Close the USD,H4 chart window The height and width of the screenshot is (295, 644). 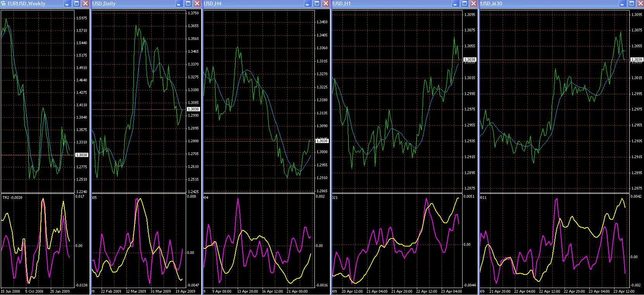click(326, 3)
